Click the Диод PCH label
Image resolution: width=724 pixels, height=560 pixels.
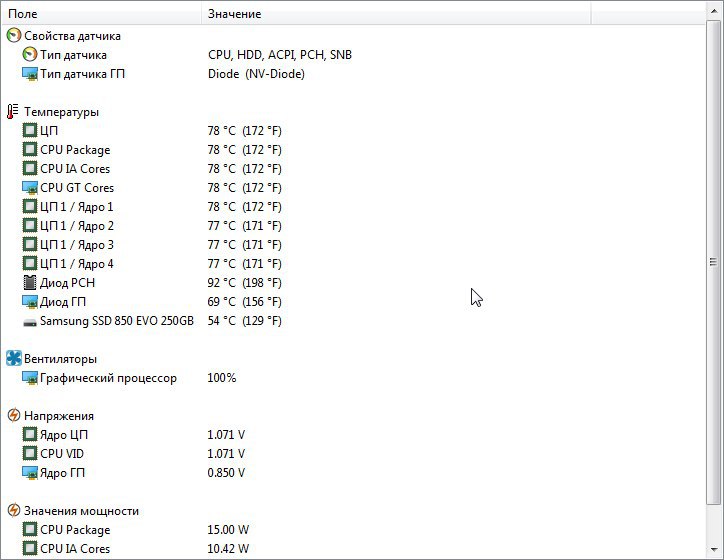[x=67, y=283]
